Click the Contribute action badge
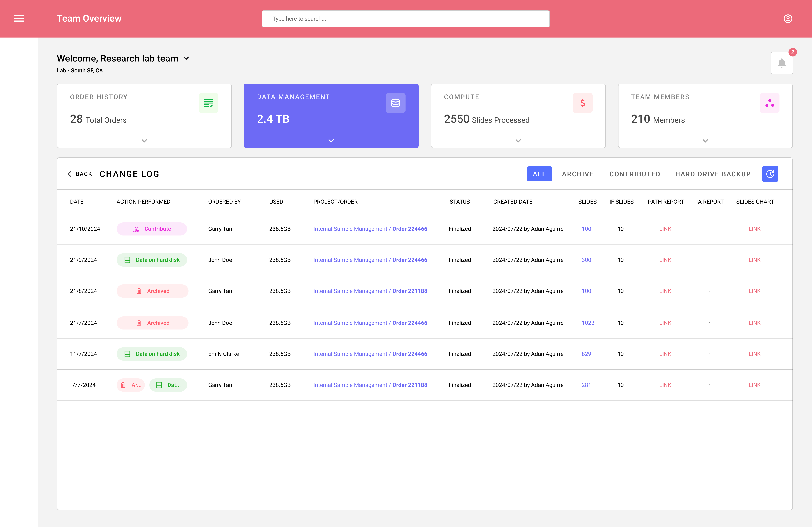This screenshot has height=527, width=812. click(151, 229)
